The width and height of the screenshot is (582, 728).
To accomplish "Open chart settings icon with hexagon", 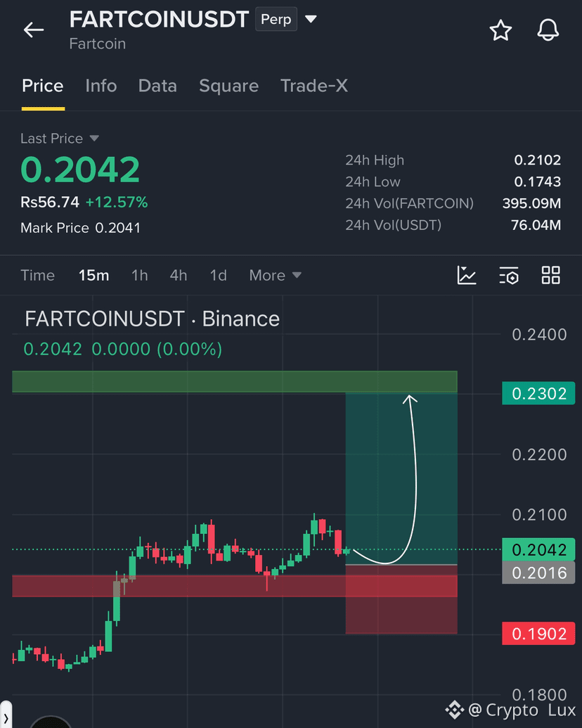I will tap(509, 275).
